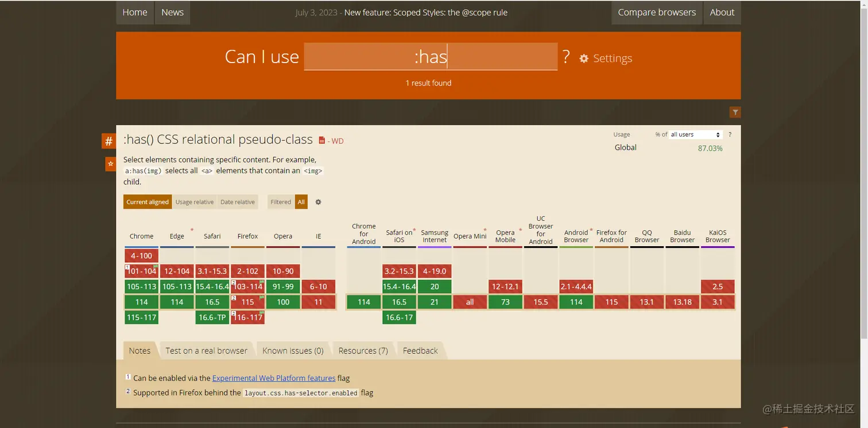Click the :has() CSS relational pseudo-class title
The image size is (868, 428).
coord(218,139)
